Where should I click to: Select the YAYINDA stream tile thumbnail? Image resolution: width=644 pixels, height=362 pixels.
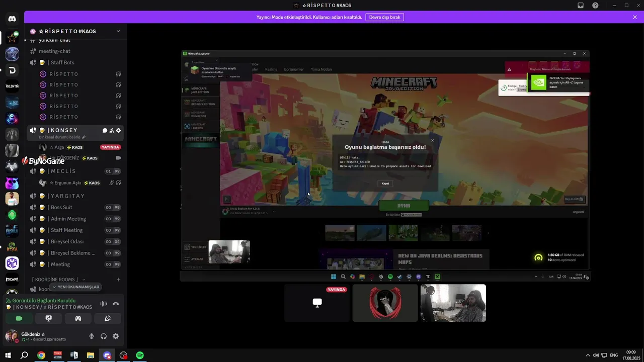point(317,303)
